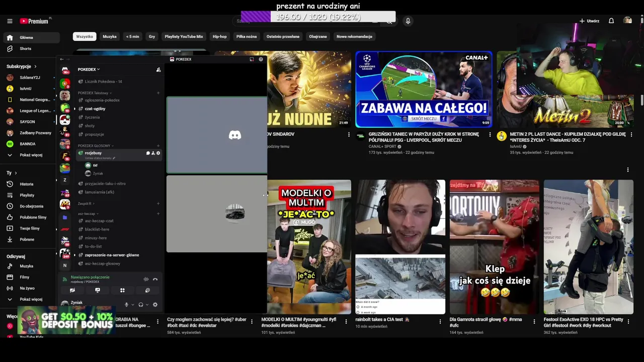Collapse the POKEDEX Tekstowy category
This screenshot has width=644, height=362.
95,93
